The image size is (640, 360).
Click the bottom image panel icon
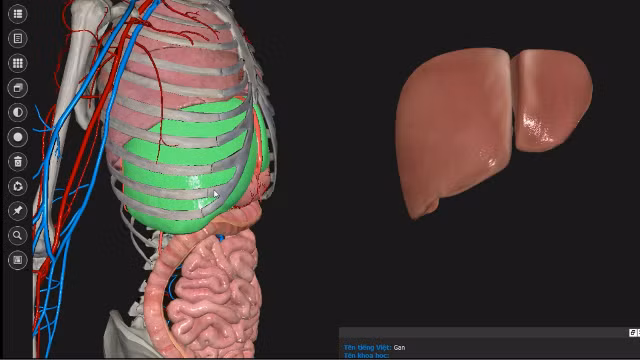[x=18, y=260]
